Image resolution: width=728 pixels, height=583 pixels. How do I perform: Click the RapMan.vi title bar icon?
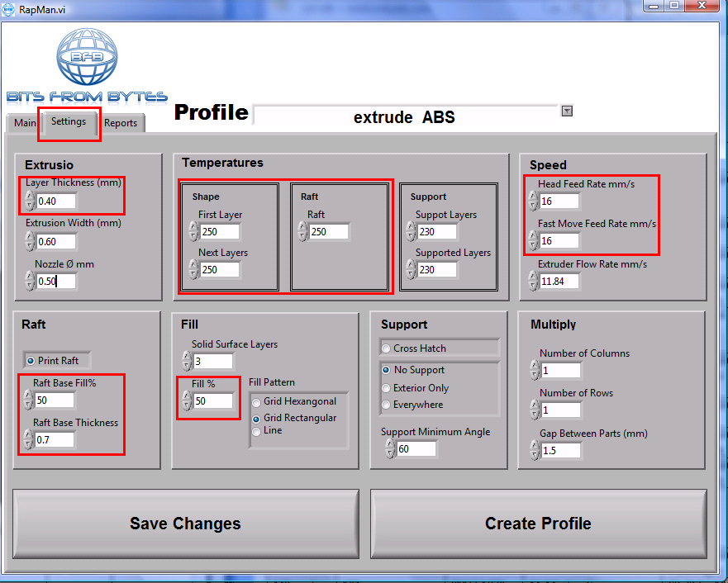click(x=9, y=7)
